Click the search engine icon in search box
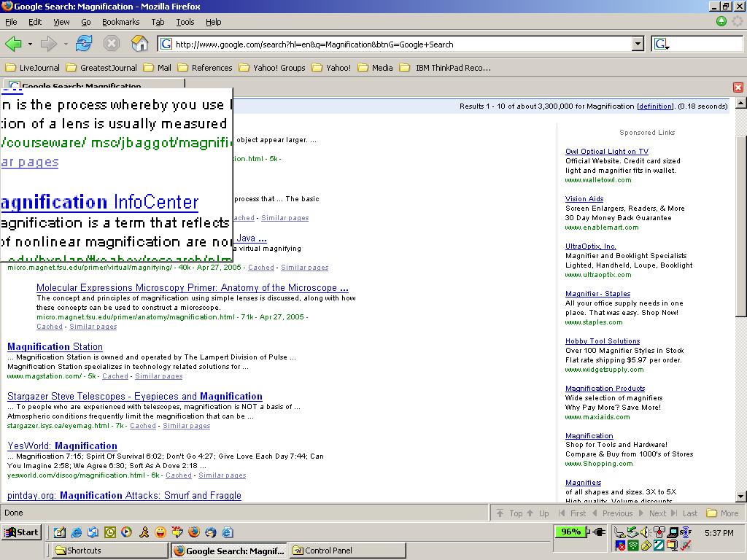747x560 pixels. click(x=661, y=44)
